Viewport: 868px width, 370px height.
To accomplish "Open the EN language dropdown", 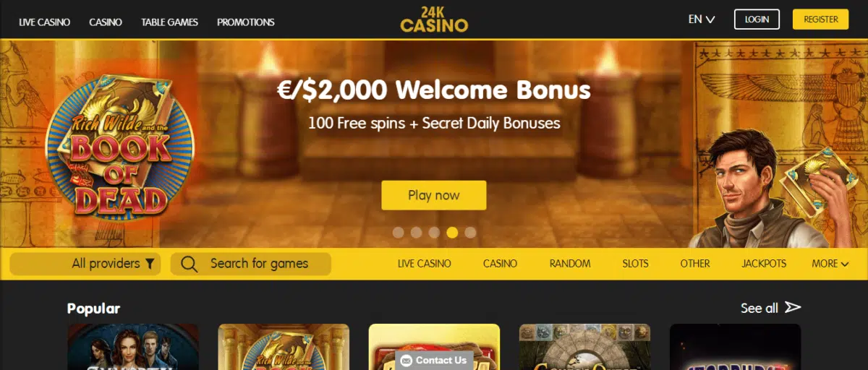I will [702, 20].
